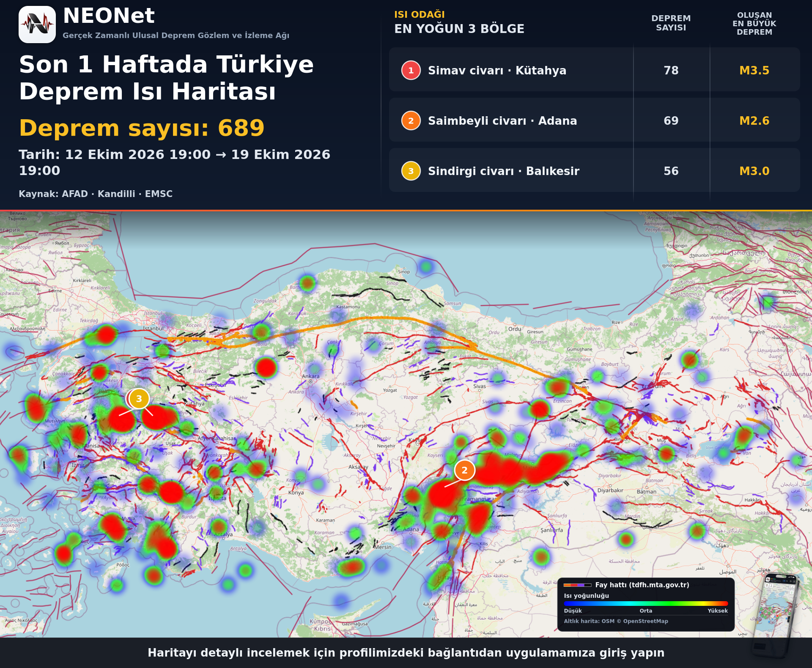Click the Mersin city label on map

point(383,547)
